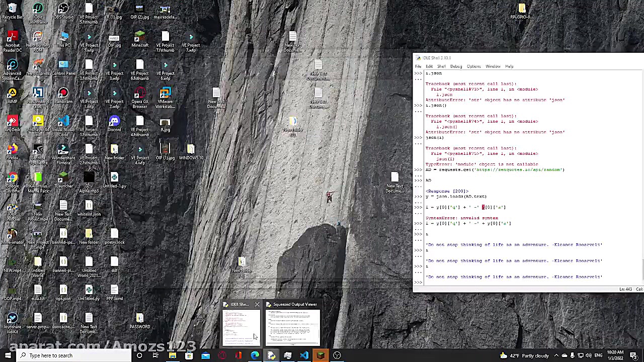Screen dimensions: 644x362
Task: Open the Debug menu in IDLE
Action: 456,66
